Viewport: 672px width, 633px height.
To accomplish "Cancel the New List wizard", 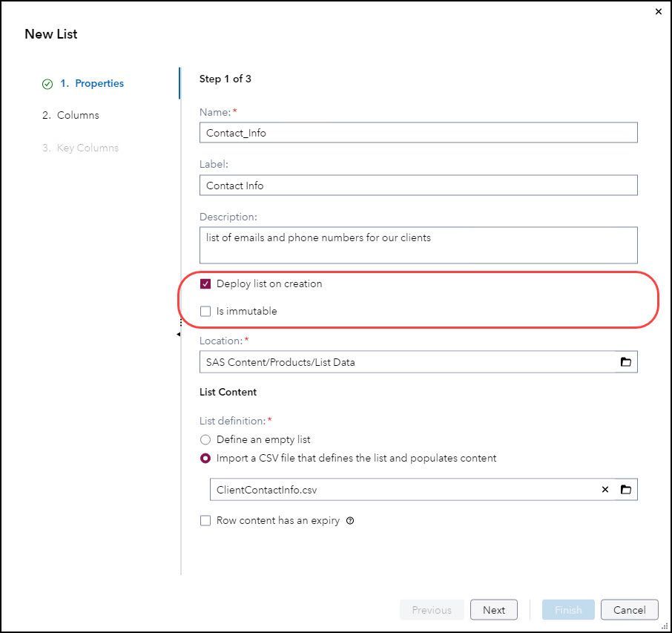I will [x=629, y=610].
